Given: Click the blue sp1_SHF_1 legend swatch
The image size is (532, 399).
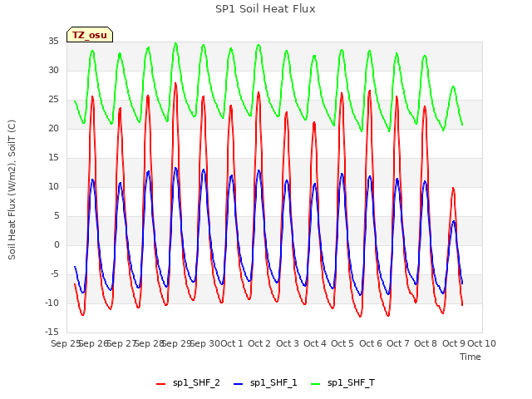Looking at the screenshot, I should coord(239,384).
